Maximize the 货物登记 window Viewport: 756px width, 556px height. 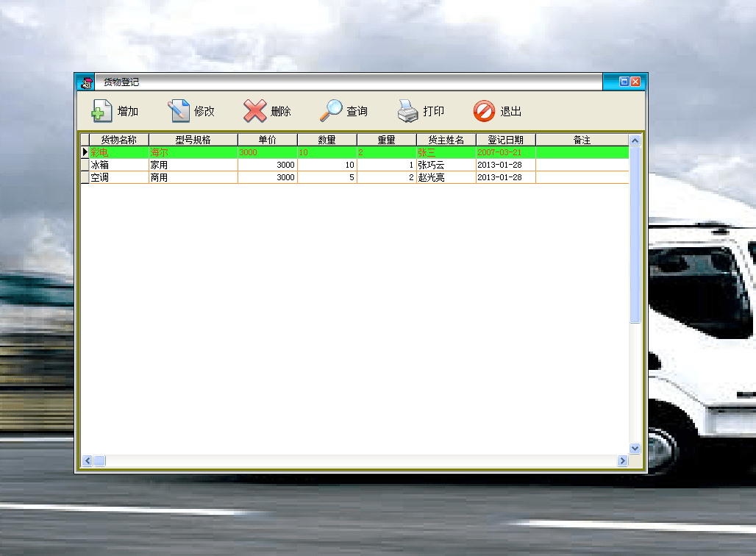624,82
